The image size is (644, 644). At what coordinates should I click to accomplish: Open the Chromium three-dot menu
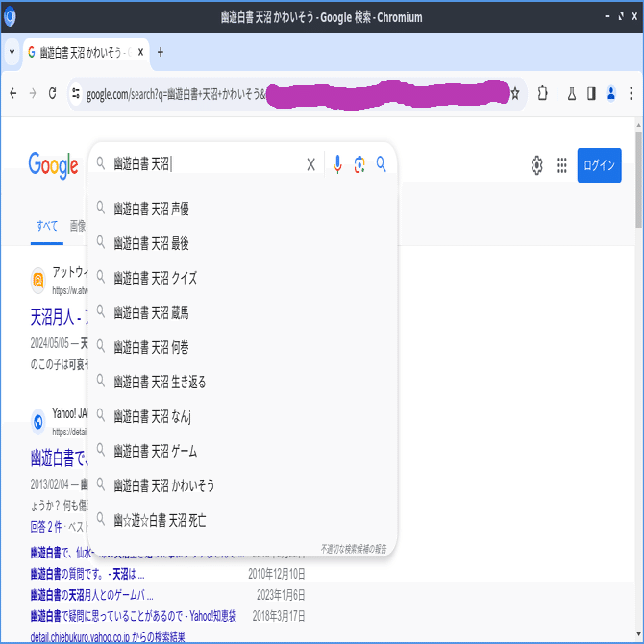point(631,93)
